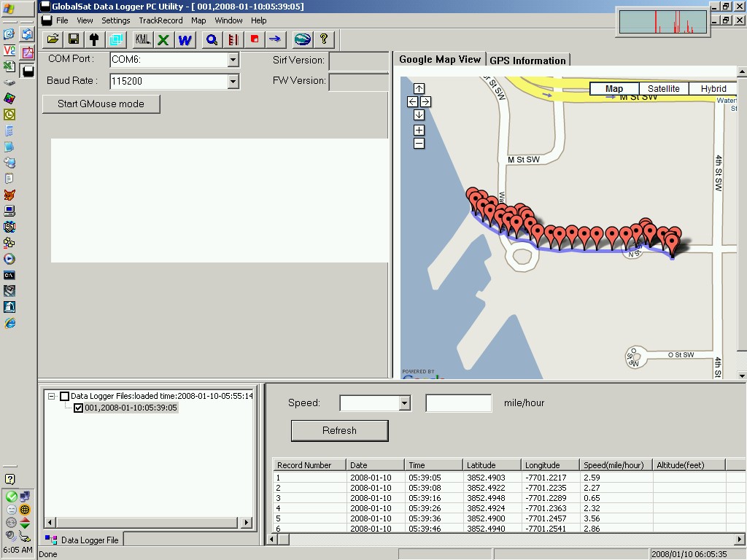The image size is (747, 560).
Task: Click the right arrow of table horizontal scrollbar
Action: 739,540
